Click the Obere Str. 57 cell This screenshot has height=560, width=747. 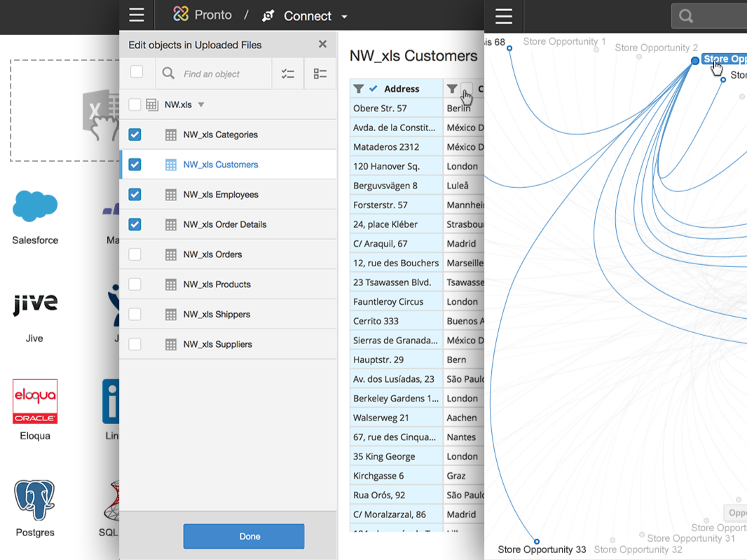pyautogui.click(x=397, y=108)
